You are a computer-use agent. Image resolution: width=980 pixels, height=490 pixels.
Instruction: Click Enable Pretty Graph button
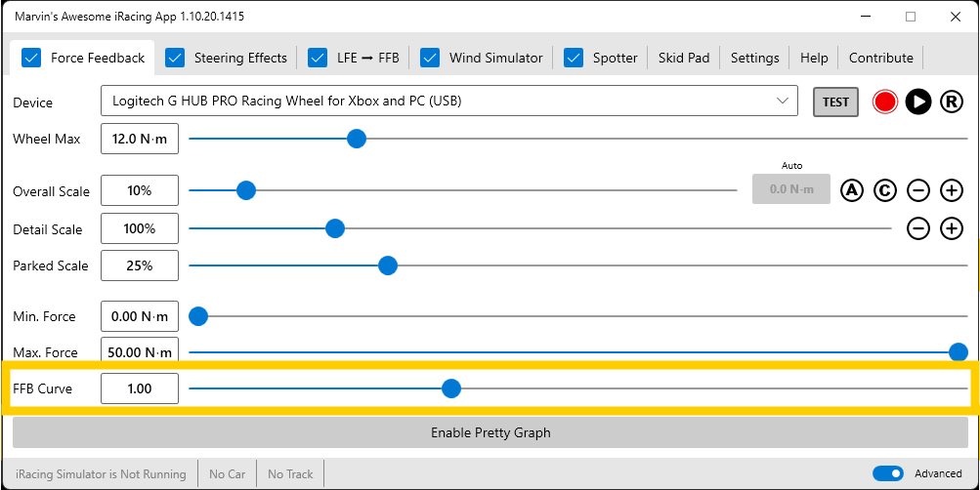click(x=490, y=432)
